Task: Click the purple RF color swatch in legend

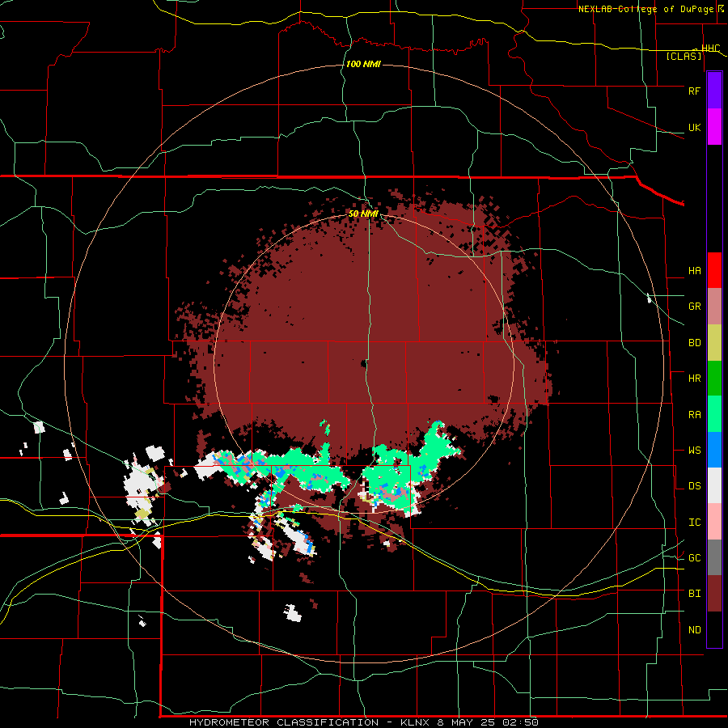Action: [714, 91]
